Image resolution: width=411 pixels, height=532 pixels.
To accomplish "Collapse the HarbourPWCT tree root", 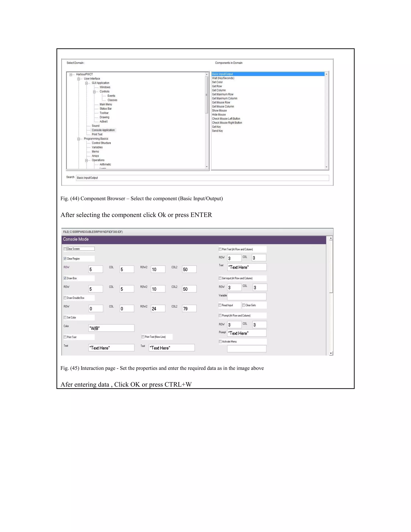I will [x=71, y=75].
